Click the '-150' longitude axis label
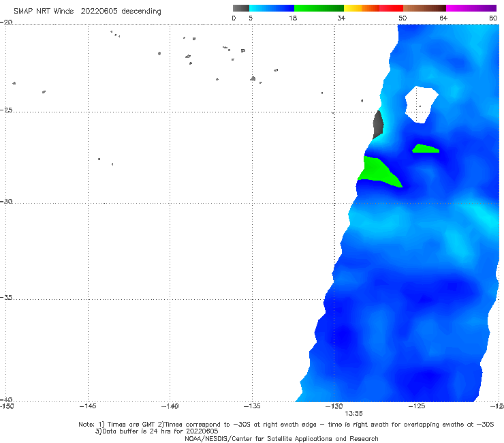The image size is (504, 443). point(7,406)
